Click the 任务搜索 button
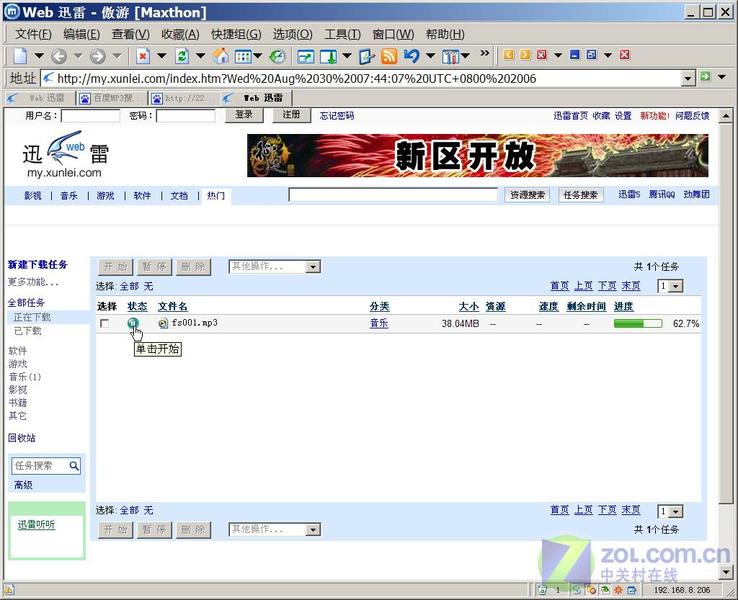Image resolution: width=738 pixels, height=600 pixels. (x=580, y=194)
